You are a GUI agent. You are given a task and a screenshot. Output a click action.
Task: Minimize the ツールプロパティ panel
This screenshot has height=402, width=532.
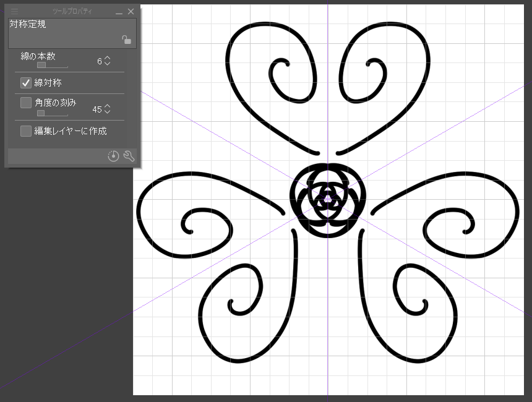tap(119, 12)
